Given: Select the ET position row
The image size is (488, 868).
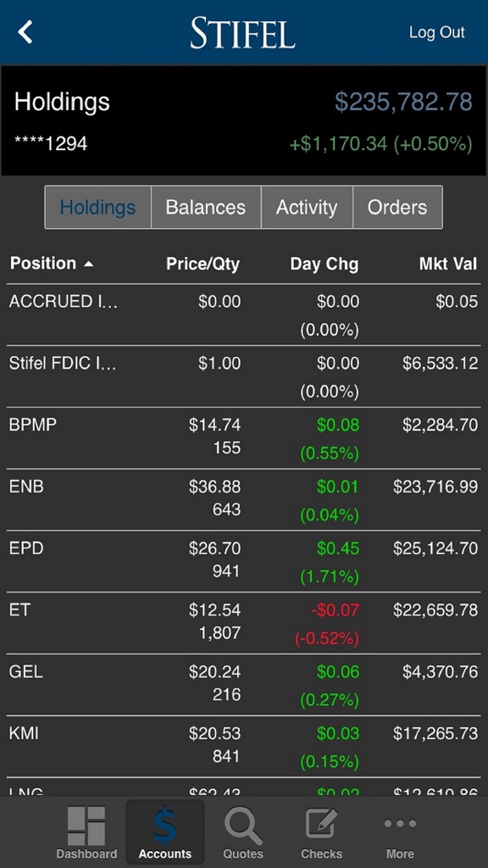Looking at the screenshot, I should pyautogui.click(x=244, y=623).
